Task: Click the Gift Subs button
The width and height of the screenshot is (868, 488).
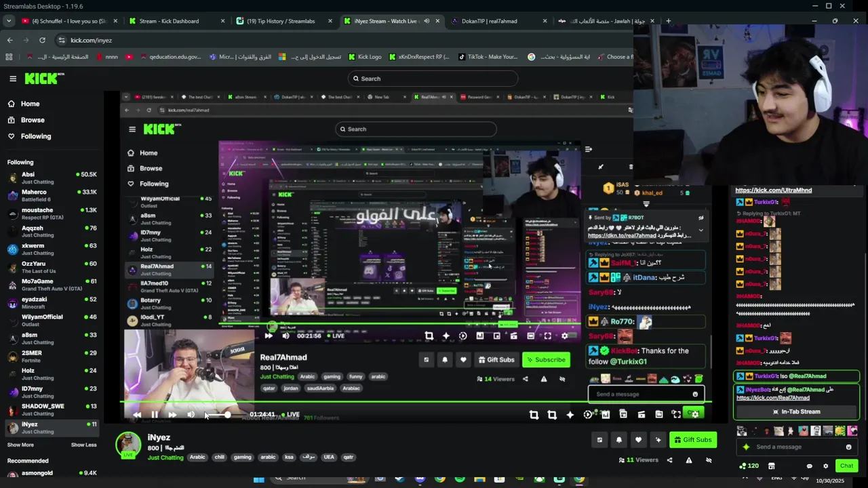Action: (692, 440)
